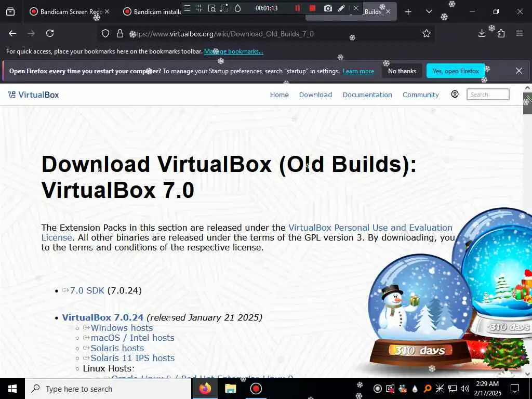
Task: Open the Firefox application menu
Action: point(520,33)
